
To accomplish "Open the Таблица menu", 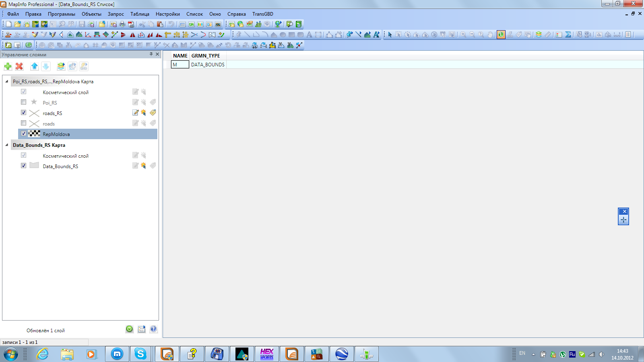I will click(x=139, y=14).
